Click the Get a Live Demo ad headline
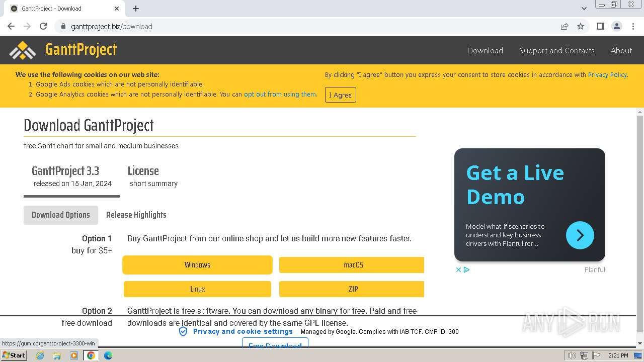This screenshot has height=362, width=644. click(515, 185)
